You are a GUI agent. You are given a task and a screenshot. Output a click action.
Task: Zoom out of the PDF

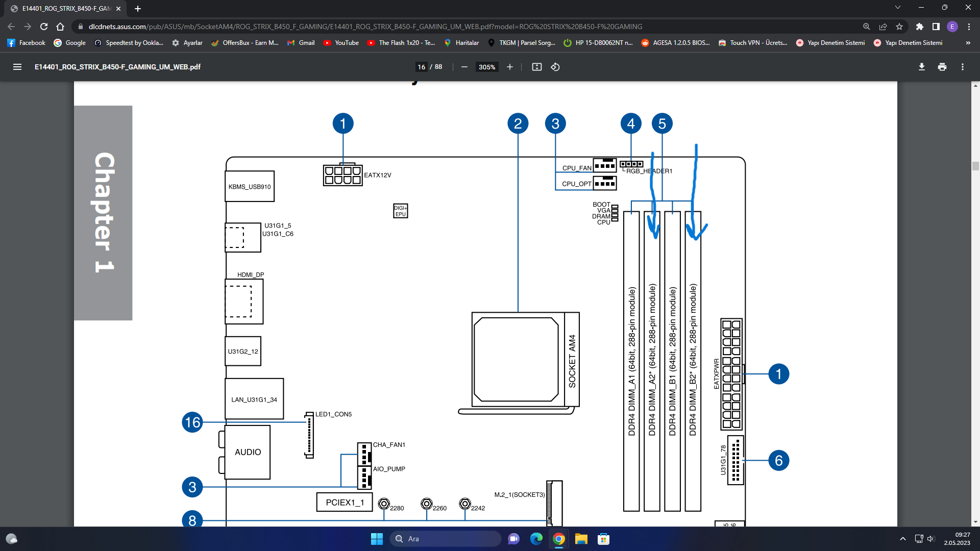(464, 67)
